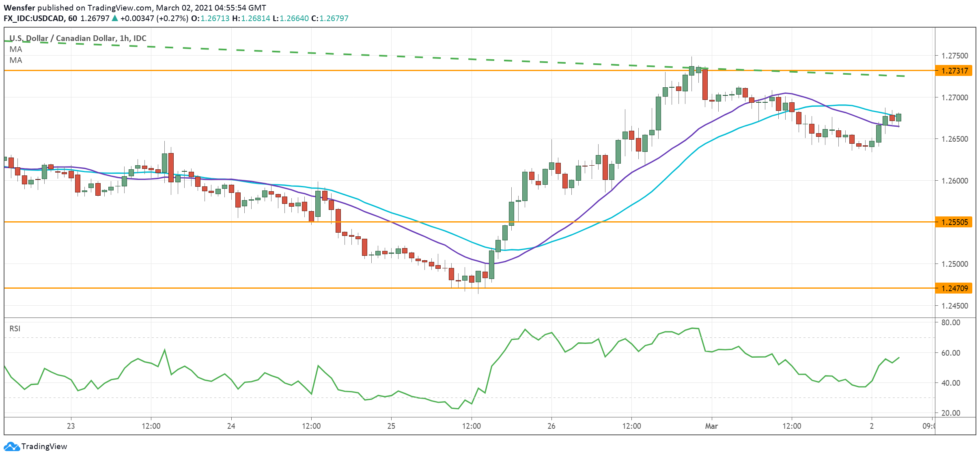
Task: Select the 1.24709 orange price label
Action: click(954, 288)
